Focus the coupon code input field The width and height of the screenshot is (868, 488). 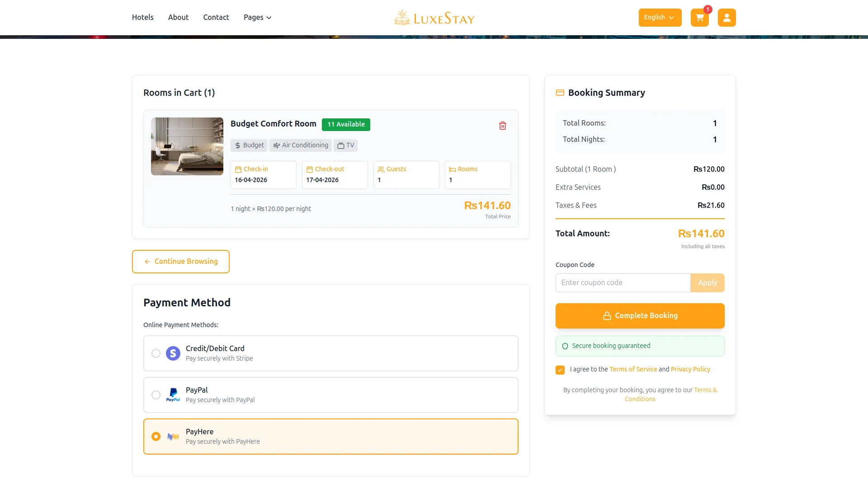coord(623,283)
